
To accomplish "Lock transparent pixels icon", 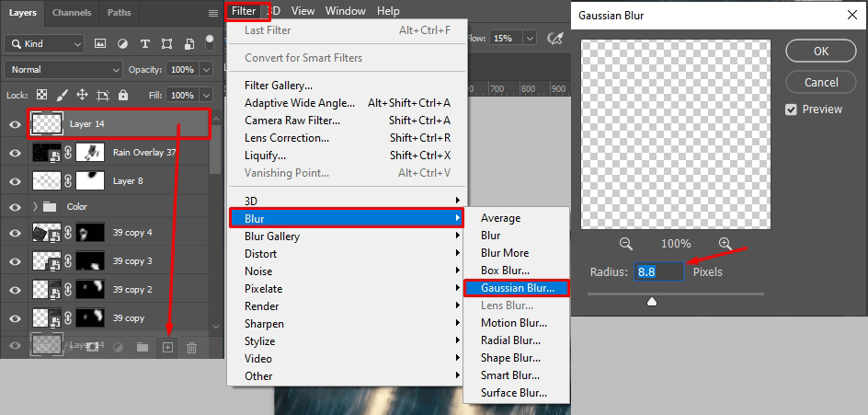I will (x=41, y=95).
